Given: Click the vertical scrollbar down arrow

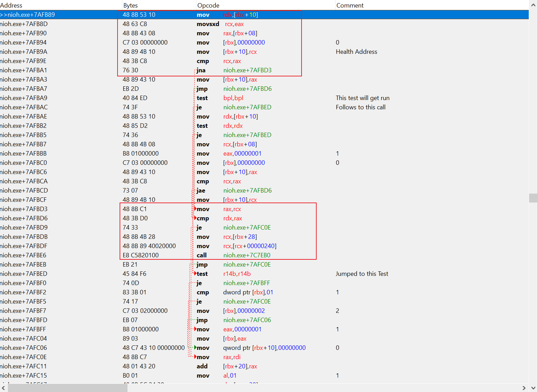Looking at the screenshot, I should point(533,388).
